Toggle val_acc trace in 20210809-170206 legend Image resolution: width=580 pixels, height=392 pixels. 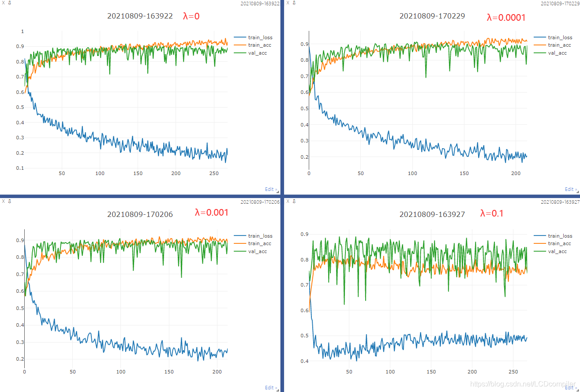click(x=251, y=251)
